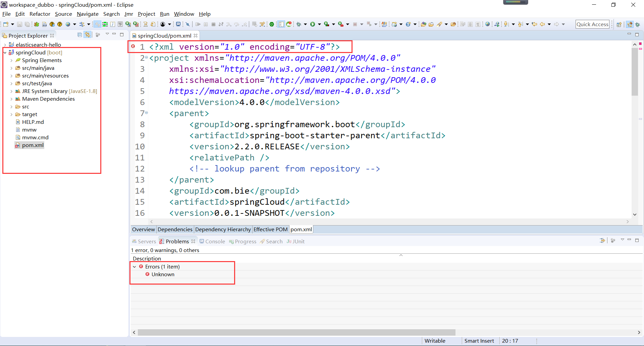Click the error marker on line 1
Image resolution: width=644 pixels, height=346 pixels.
(x=133, y=46)
